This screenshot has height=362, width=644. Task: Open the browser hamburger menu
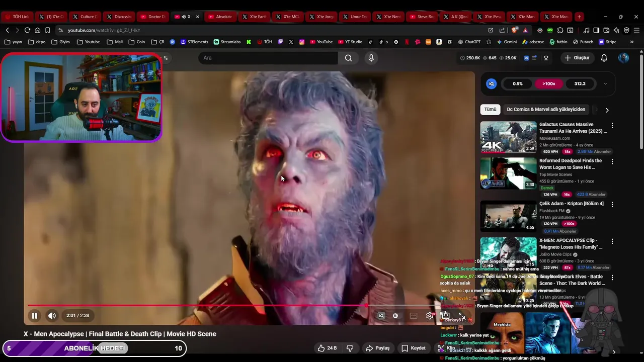(x=636, y=30)
